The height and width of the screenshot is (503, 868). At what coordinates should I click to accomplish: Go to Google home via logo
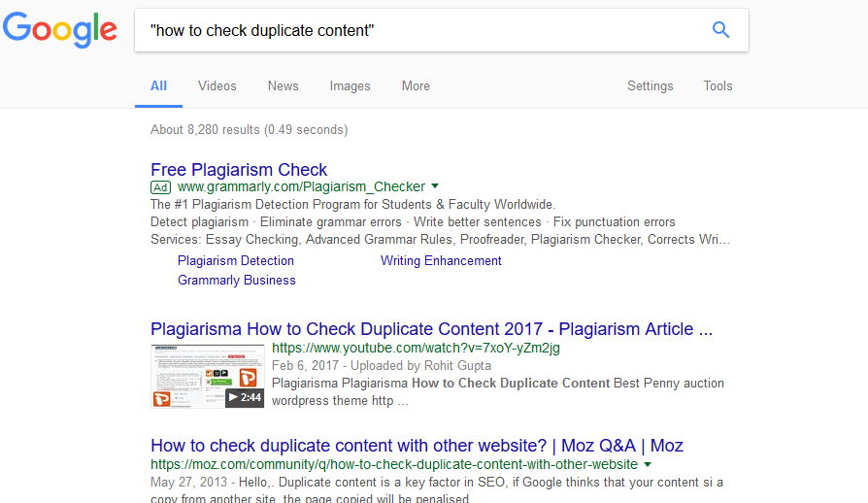(60, 30)
